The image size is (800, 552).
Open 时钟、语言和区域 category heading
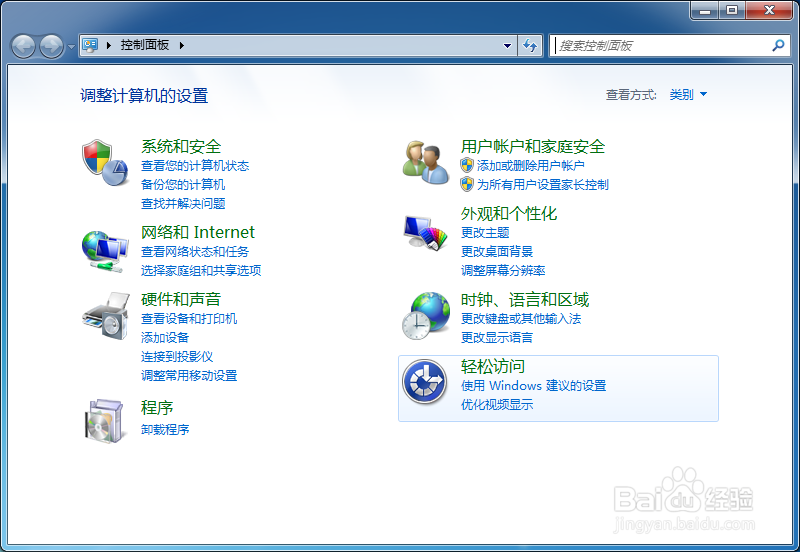click(525, 299)
